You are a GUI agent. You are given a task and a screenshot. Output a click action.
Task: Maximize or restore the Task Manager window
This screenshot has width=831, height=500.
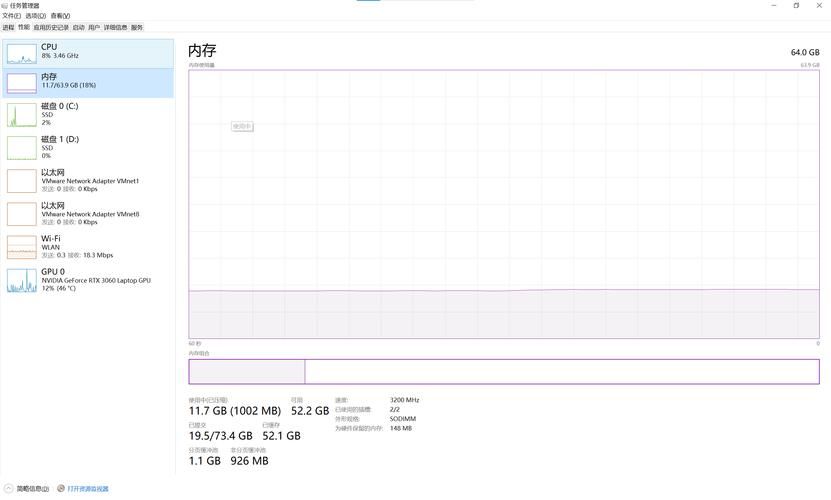coord(796,5)
